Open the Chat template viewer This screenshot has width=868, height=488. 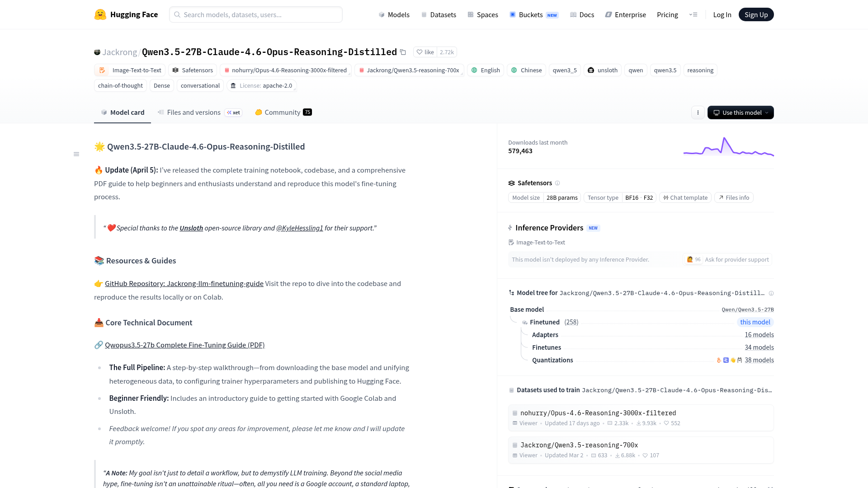(x=685, y=197)
